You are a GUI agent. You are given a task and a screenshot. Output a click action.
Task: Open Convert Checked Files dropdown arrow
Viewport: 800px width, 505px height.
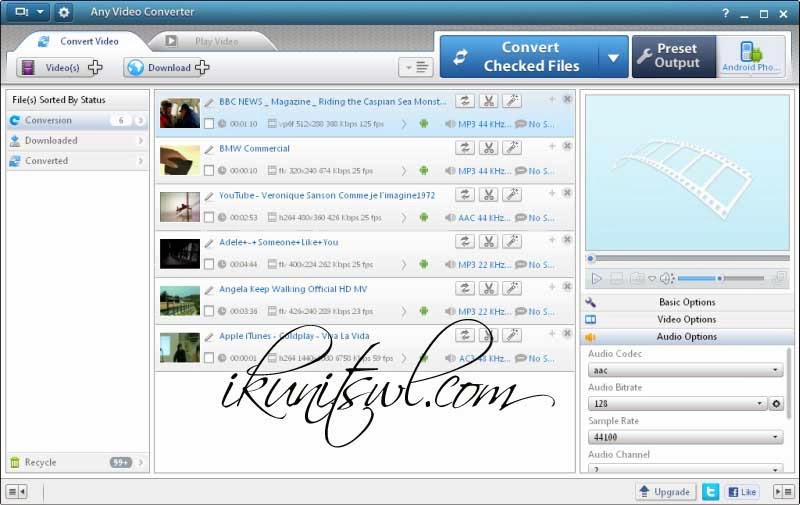pos(613,57)
